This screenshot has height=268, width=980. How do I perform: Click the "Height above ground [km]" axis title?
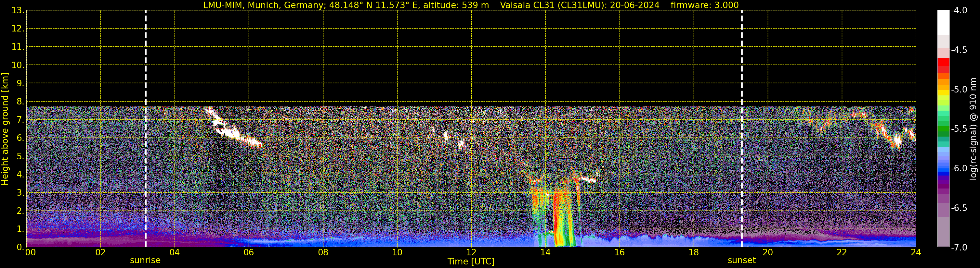(x=5, y=129)
